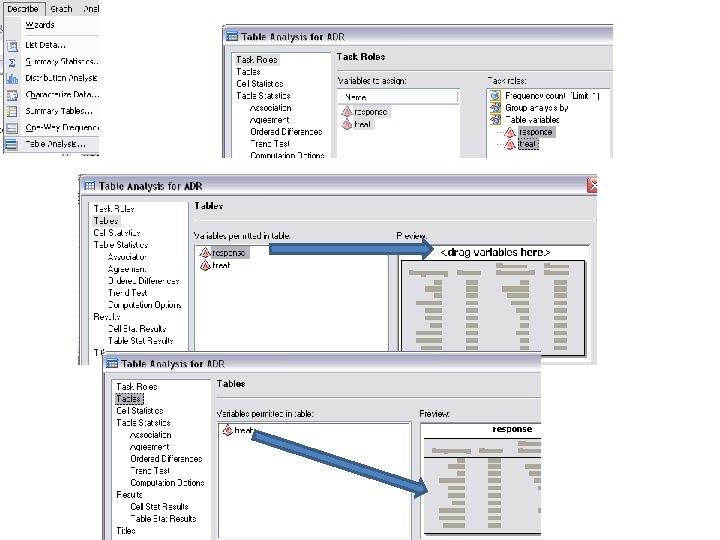Select Table Statistics in top window

tap(263, 96)
